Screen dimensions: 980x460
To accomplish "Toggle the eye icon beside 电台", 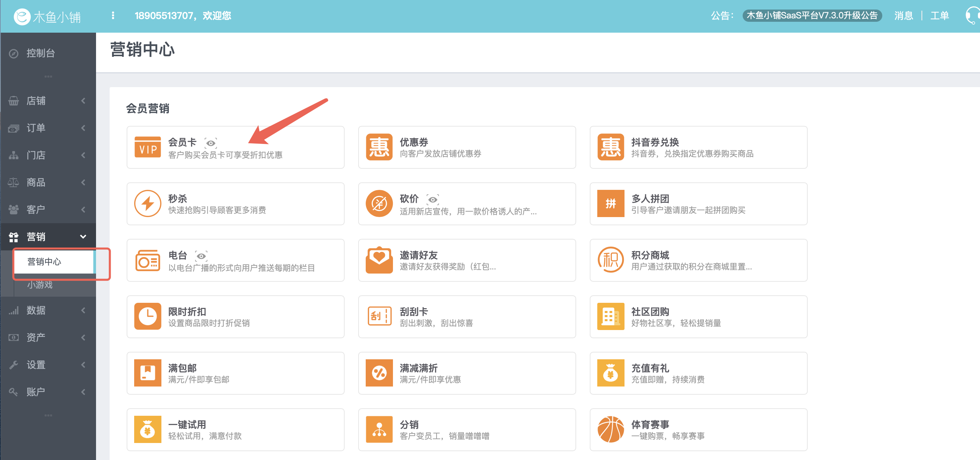I will pyautogui.click(x=201, y=256).
